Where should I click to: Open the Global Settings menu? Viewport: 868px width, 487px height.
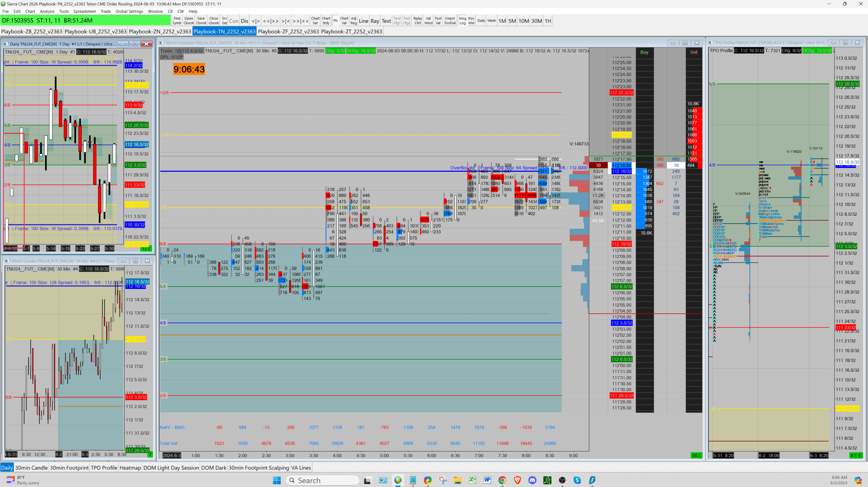(x=129, y=11)
